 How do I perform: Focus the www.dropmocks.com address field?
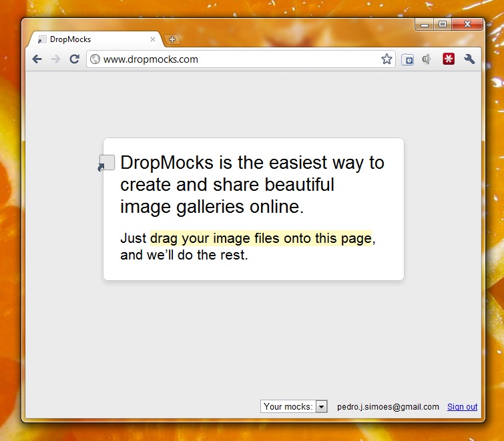[x=241, y=59]
